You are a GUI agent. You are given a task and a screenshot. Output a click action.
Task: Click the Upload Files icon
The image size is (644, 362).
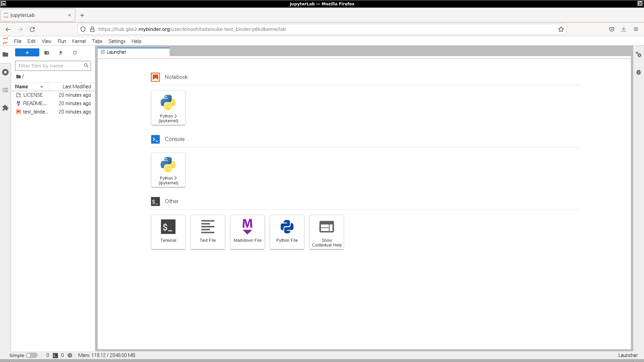61,53
